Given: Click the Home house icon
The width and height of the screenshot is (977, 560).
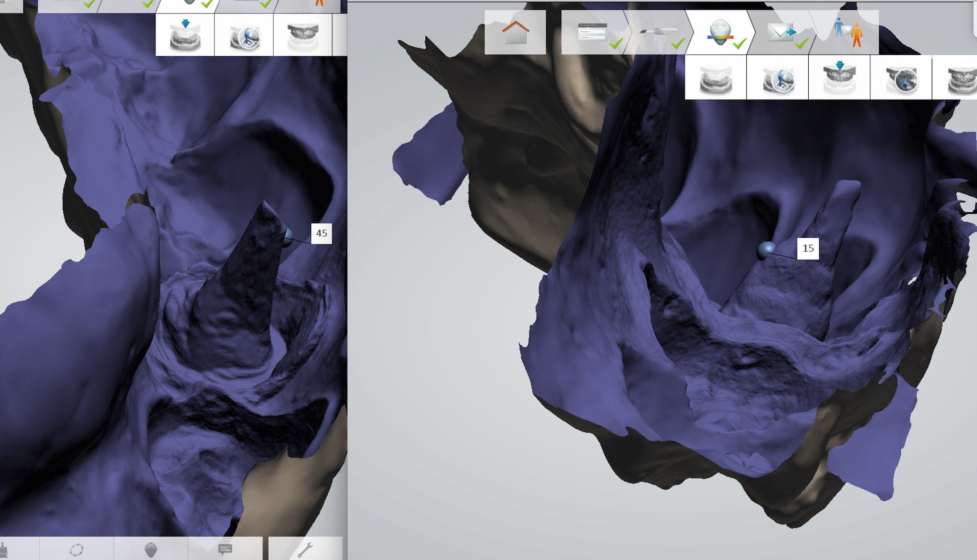Looking at the screenshot, I should coord(515,33).
